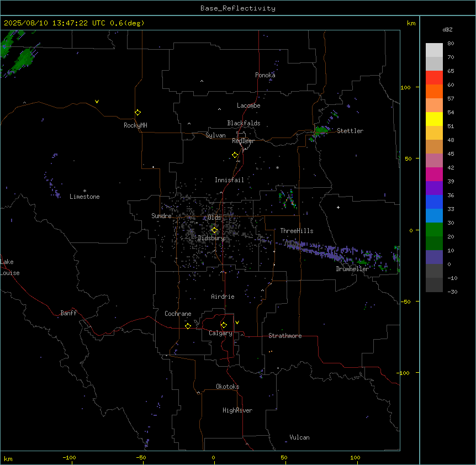Pick the bright yellow 51-54 dBZ swatch
Viewport: 476px width, 465px height.
[434, 119]
